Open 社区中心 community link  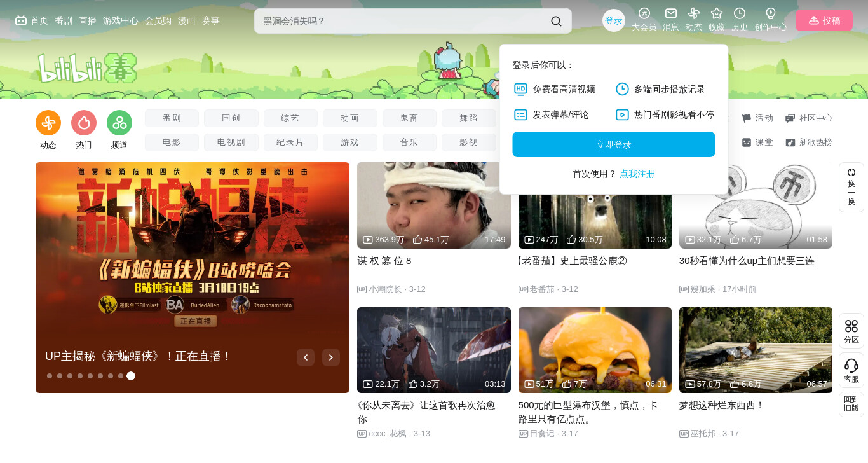[x=809, y=118]
